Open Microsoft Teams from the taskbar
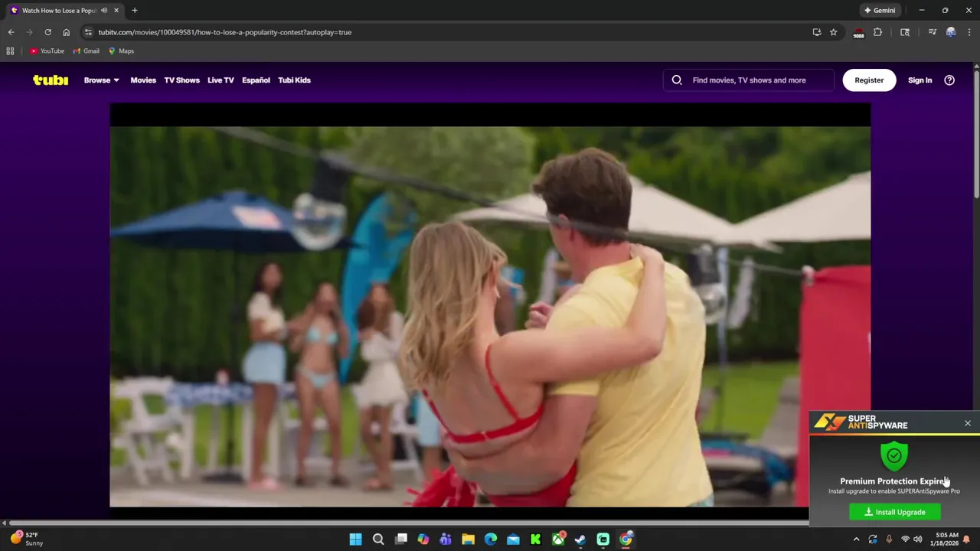Screen dimensions: 980x551 [x=446, y=540]
